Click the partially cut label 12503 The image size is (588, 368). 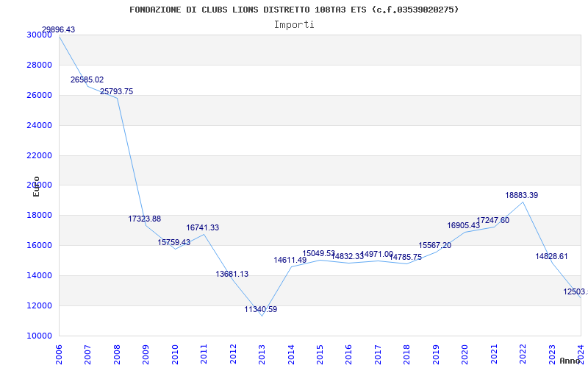coord(576,291)
